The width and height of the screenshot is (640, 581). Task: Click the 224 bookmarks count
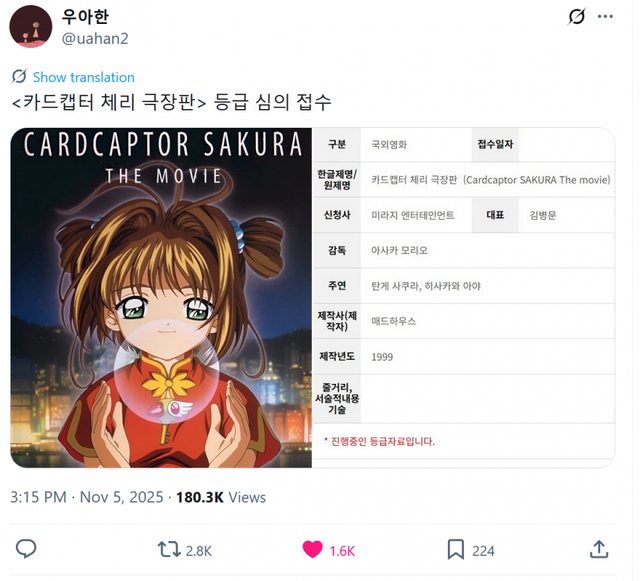(483, 551)
